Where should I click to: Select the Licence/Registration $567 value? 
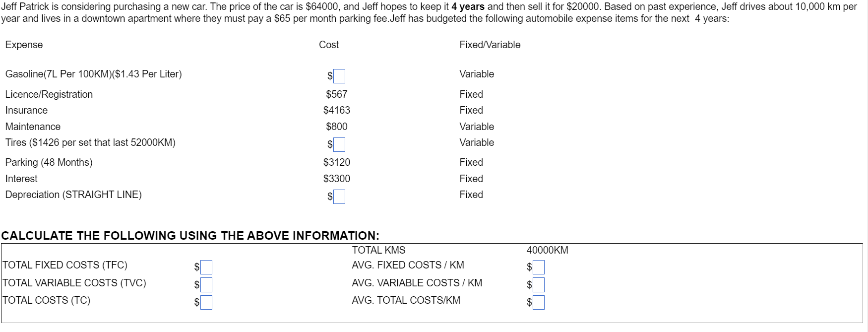click(336, 94)
